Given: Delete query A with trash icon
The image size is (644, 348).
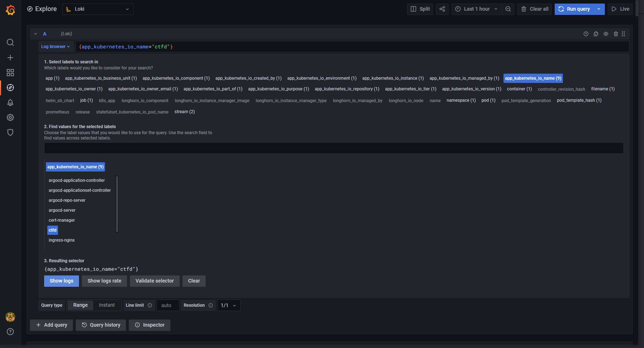Looking at the screenshot, I should (x=616, y=34).
